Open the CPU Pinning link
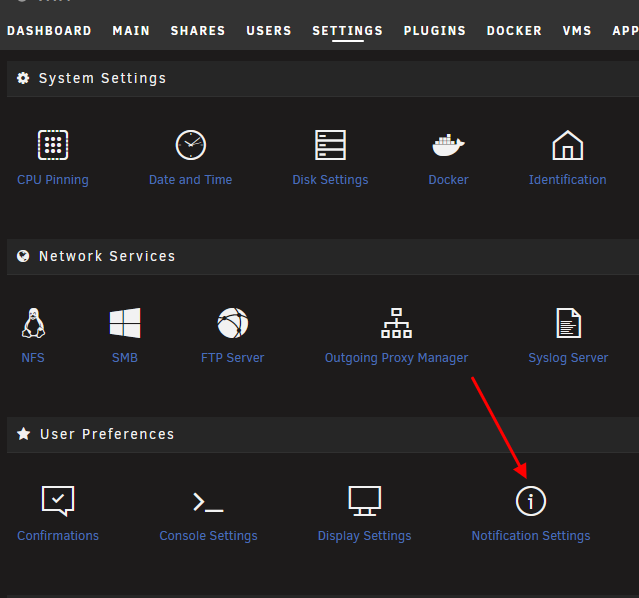The height and width of the screenshot is (598, 639). click(x=53, y=180)
